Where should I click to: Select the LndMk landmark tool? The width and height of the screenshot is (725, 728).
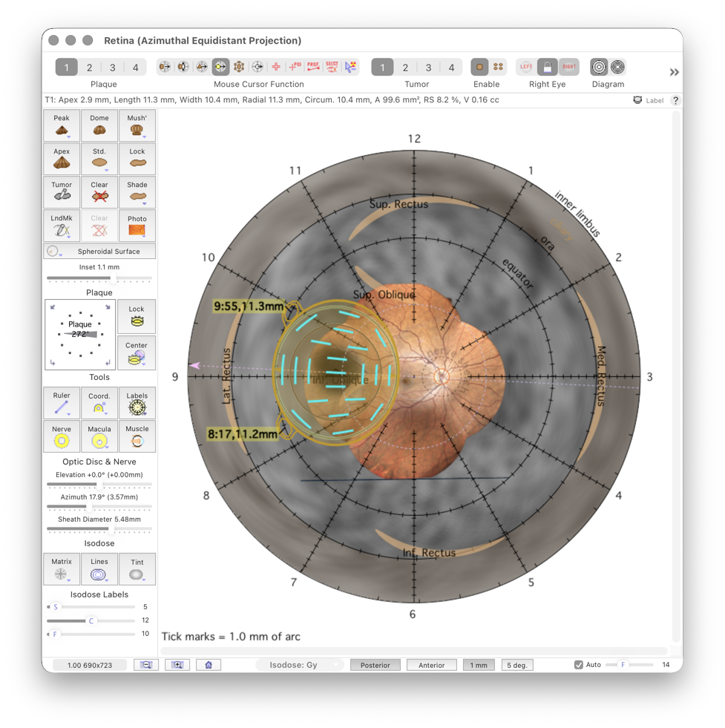point(61,226)
